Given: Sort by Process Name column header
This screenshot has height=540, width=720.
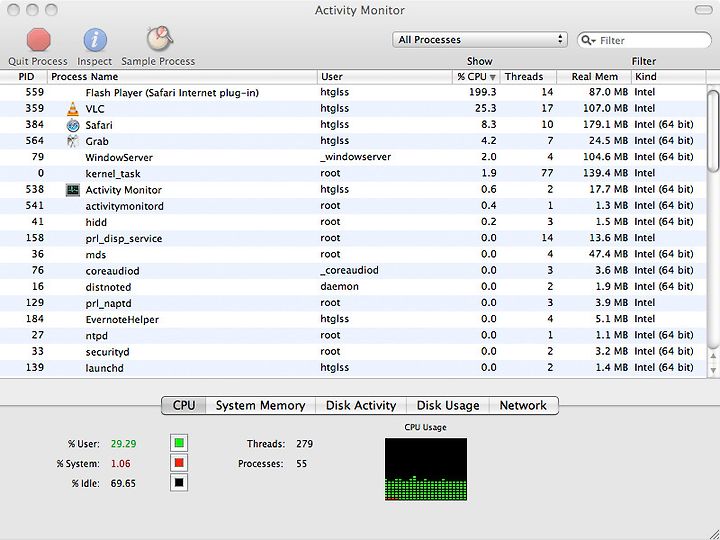Looking at the screenshot, I should point(182,77).
